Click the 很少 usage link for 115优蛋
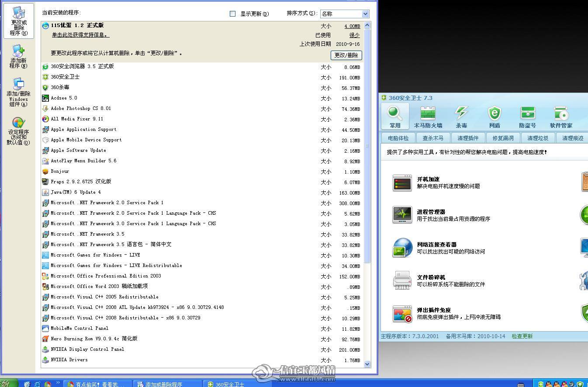 click(x=355, y=35)
